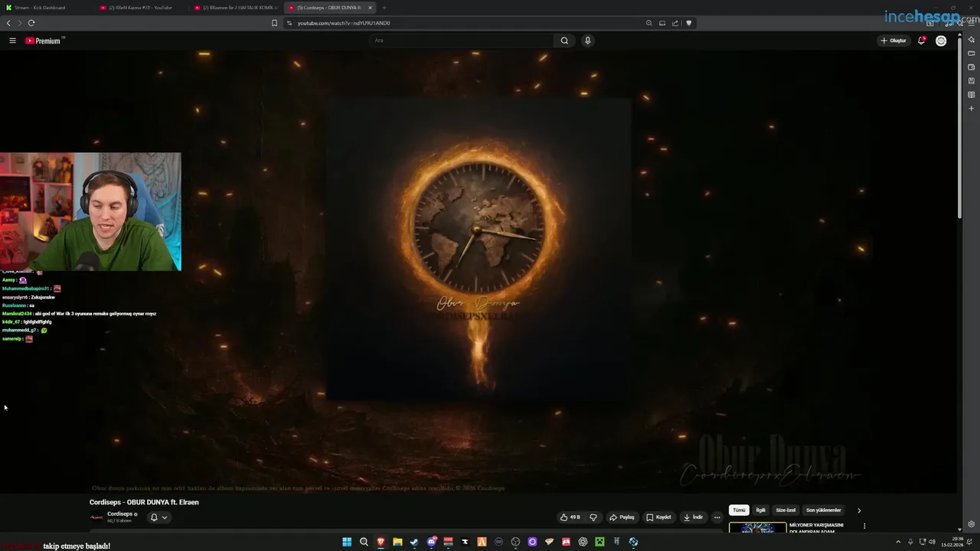Select the İlgili filter chip
This screenshot has height=551, width=980.
[760, 510]
